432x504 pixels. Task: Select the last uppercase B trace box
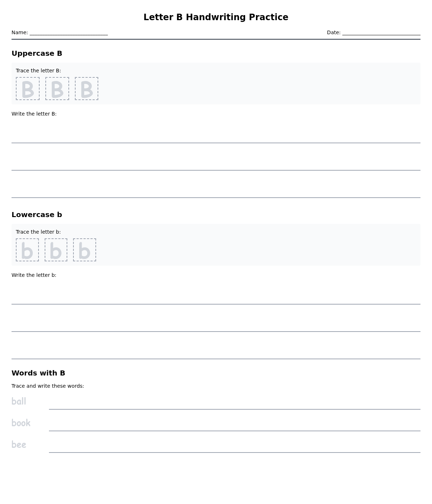(87, 89)
